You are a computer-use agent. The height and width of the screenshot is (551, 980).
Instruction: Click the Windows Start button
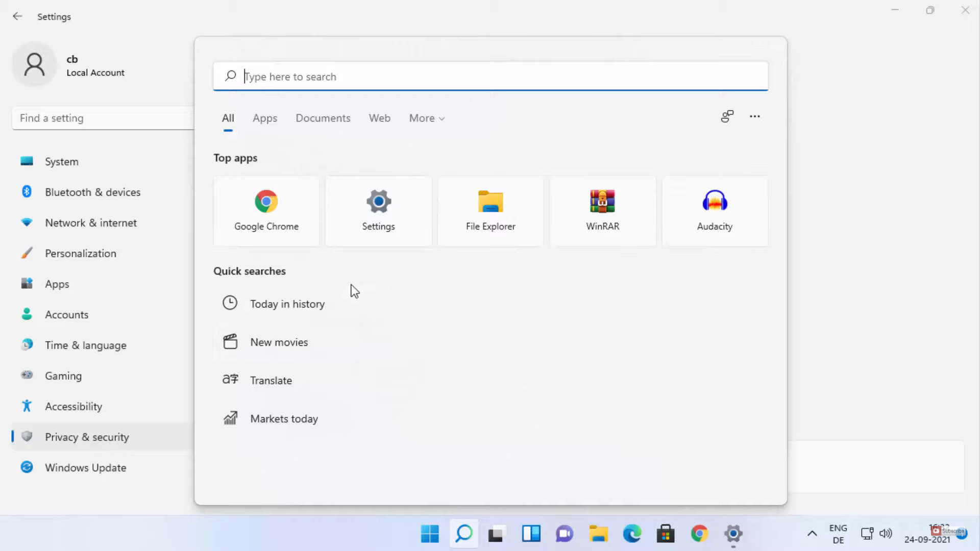[x=430, y=534]
